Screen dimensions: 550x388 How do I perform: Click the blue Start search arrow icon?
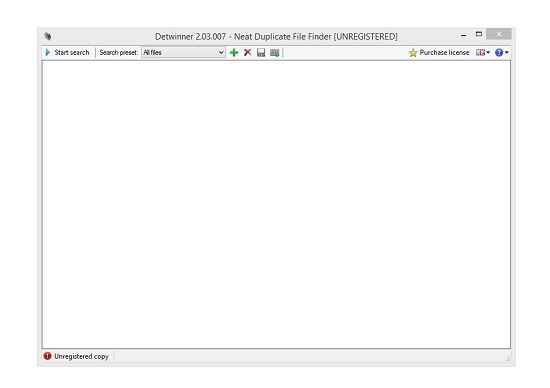point(48,53)
